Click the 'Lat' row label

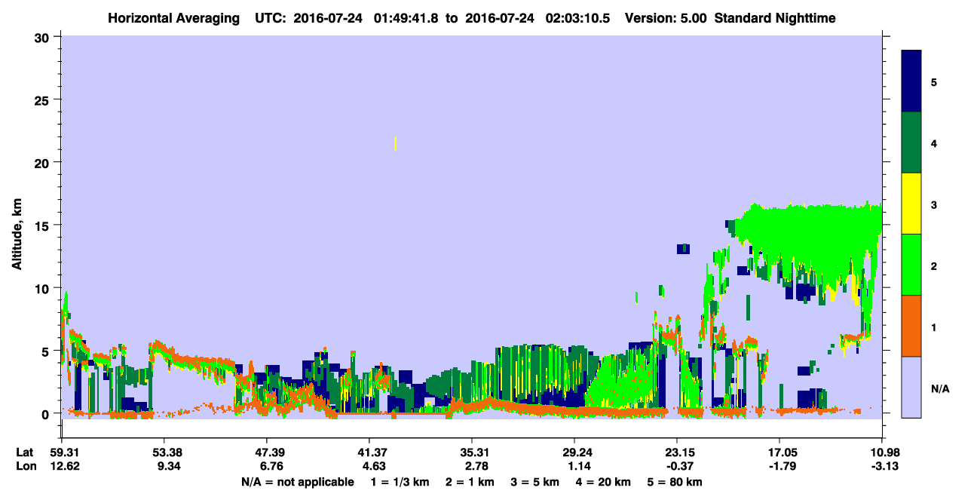coord(24,452)
